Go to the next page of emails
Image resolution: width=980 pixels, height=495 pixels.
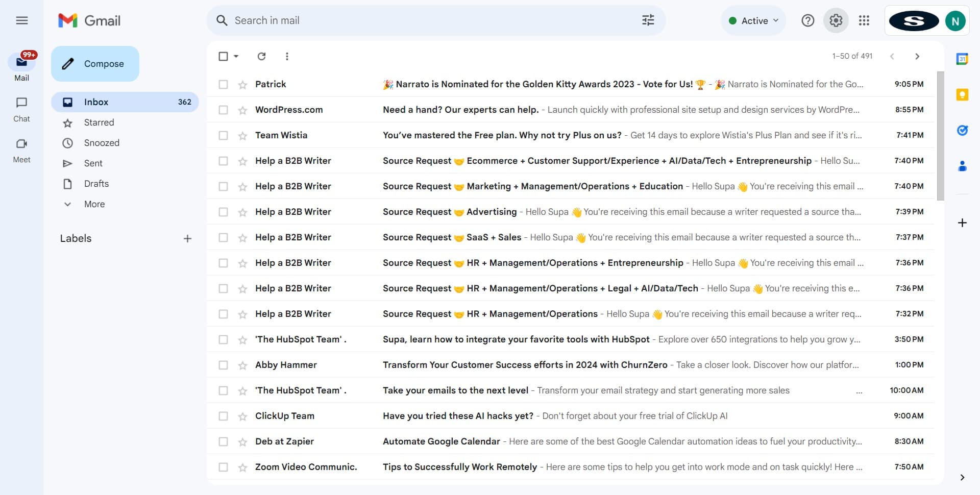[x=917, y=56]
